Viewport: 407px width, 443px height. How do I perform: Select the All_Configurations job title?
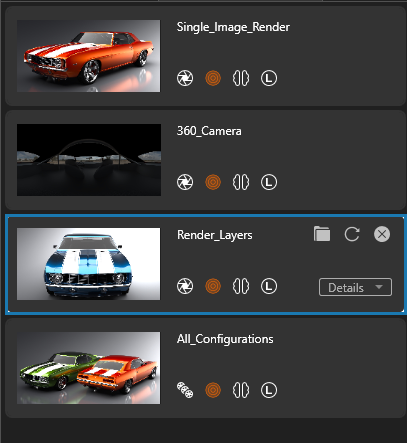225,339
